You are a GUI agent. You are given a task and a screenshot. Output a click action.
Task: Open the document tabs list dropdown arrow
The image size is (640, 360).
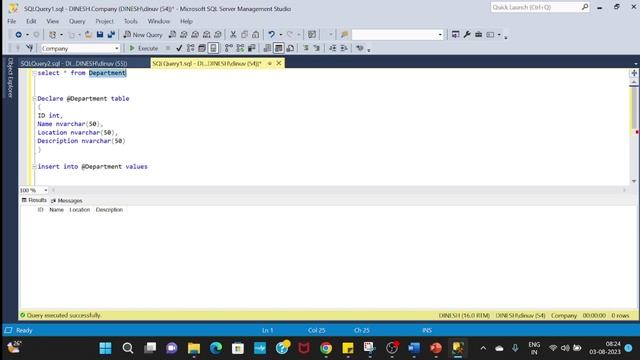coord(636,64)
